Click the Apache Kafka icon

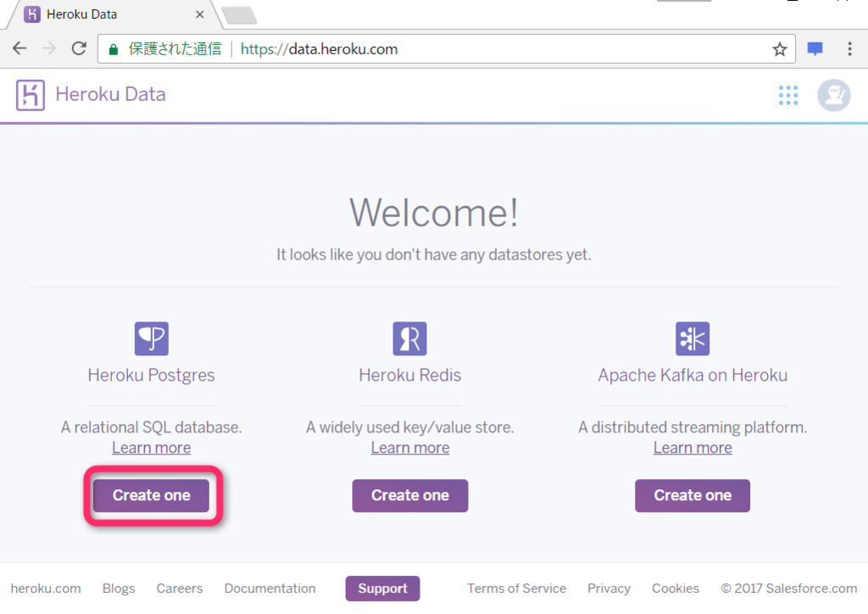[693, 338]
